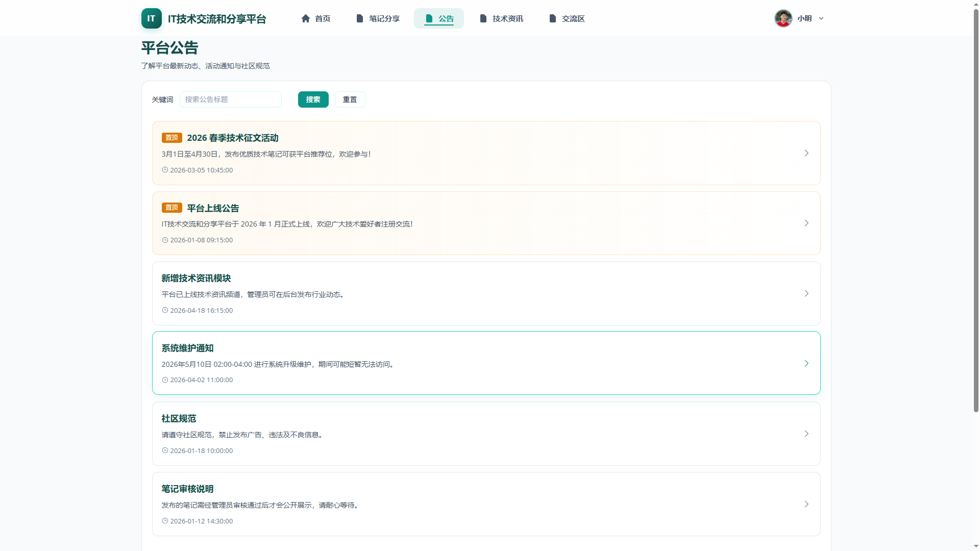The image size is (980, 551).
Task: Expand chevron of 社区规范 card
Action: (x=806, y=434)
